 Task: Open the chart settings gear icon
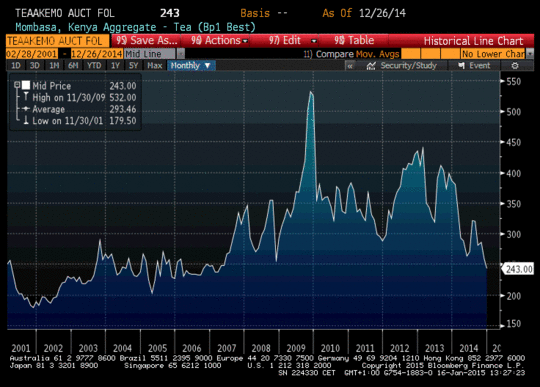515,65
